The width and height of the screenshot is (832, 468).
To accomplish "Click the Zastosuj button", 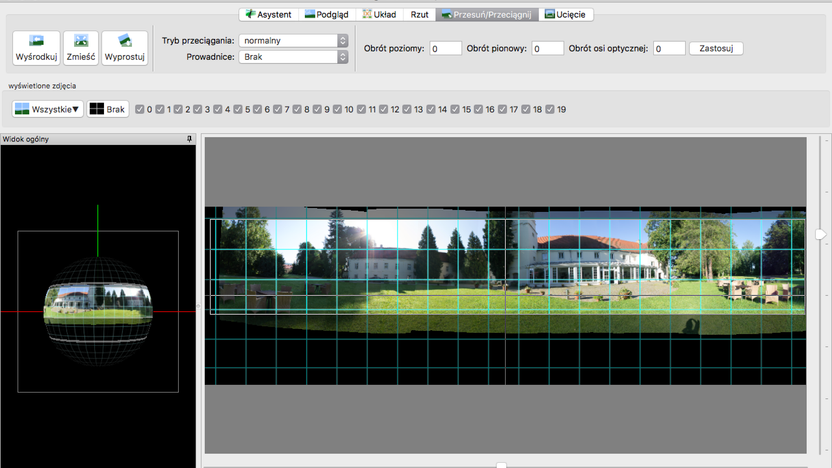I will coord(716,48).
